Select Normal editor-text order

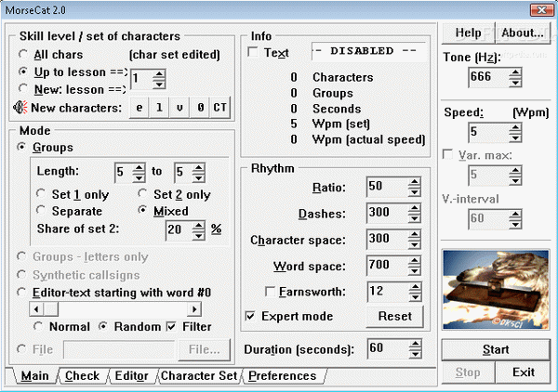[x=38, y=326]
